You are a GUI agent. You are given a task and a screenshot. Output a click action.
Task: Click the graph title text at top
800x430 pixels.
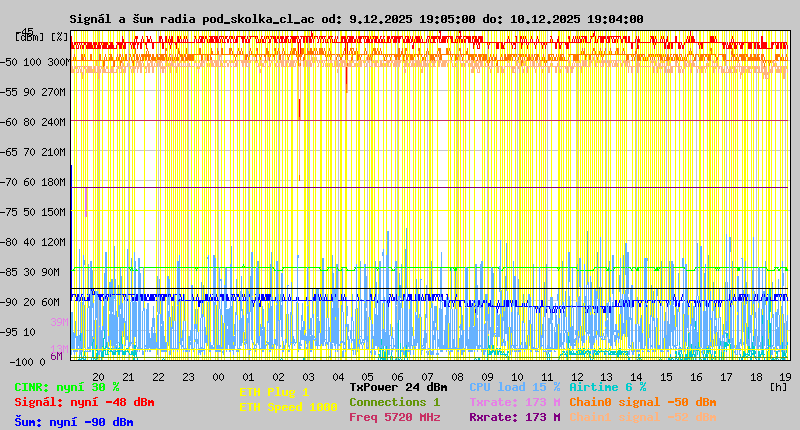click(356, 19)
